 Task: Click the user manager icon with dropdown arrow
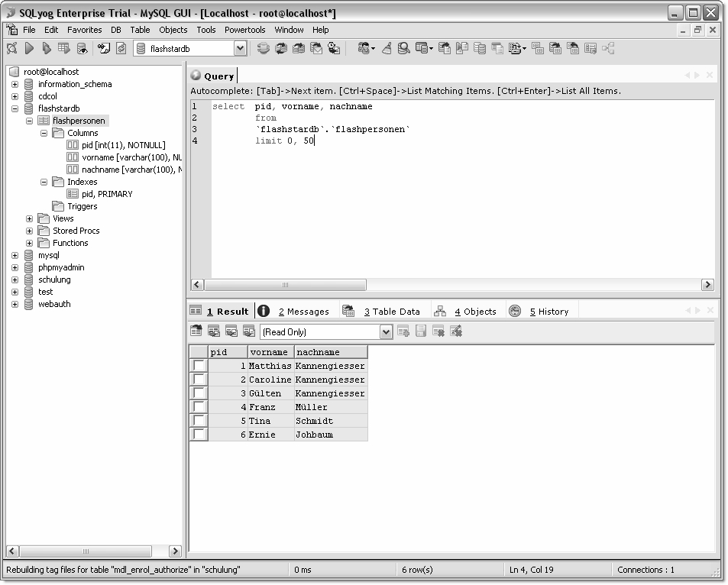point(366,48)
